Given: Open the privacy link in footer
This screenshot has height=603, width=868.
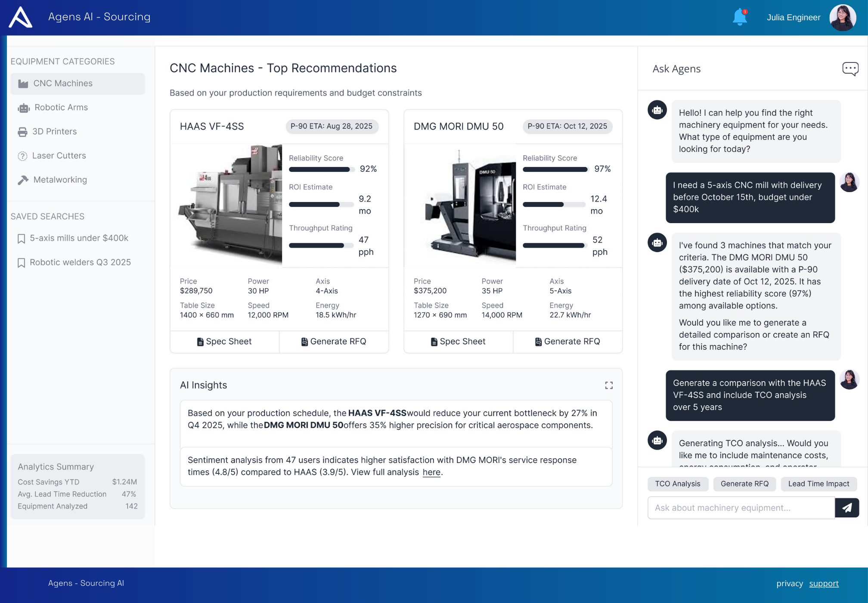Looking at the screenshot, I should [790, 584].
